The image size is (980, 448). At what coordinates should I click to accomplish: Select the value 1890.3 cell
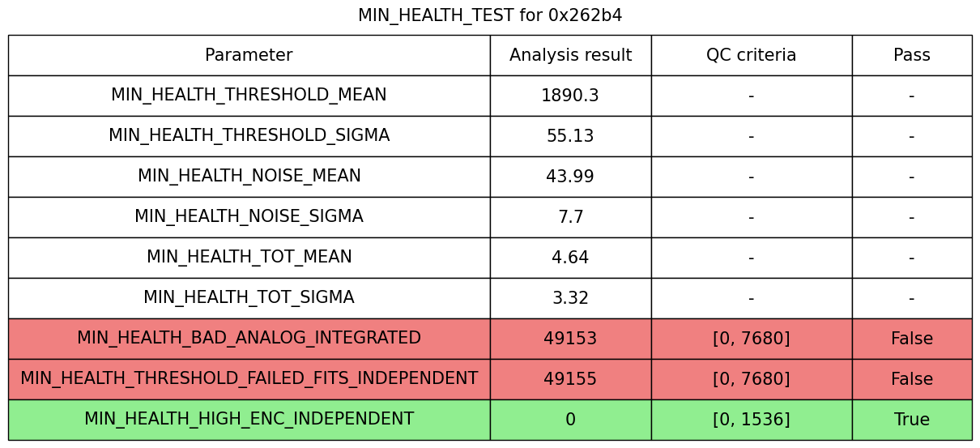[x=570, y=96]
